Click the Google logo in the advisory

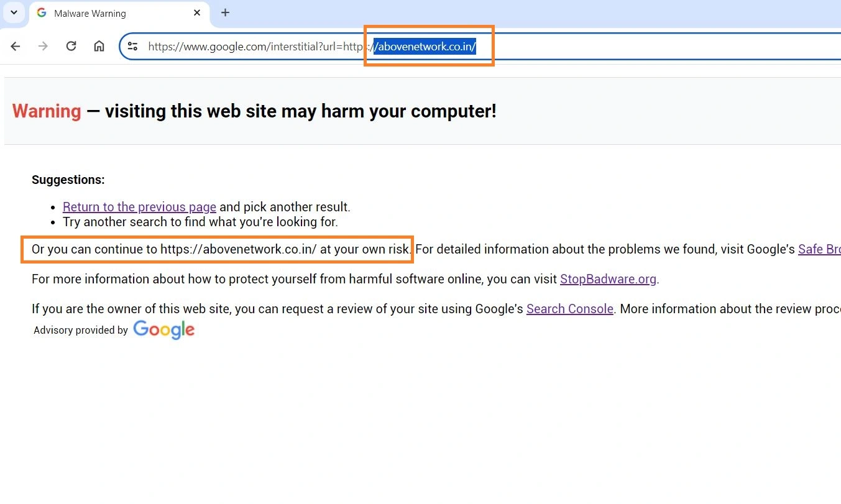(164, 329)
